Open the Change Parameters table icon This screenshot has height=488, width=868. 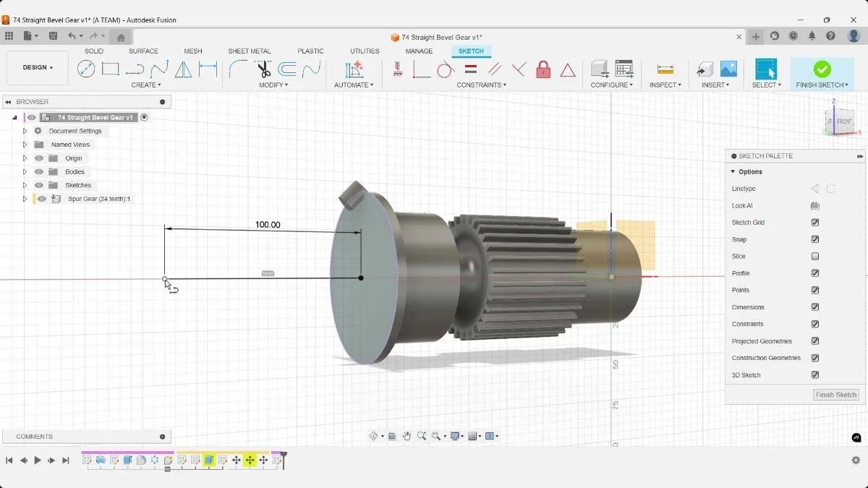pos(624,69)
